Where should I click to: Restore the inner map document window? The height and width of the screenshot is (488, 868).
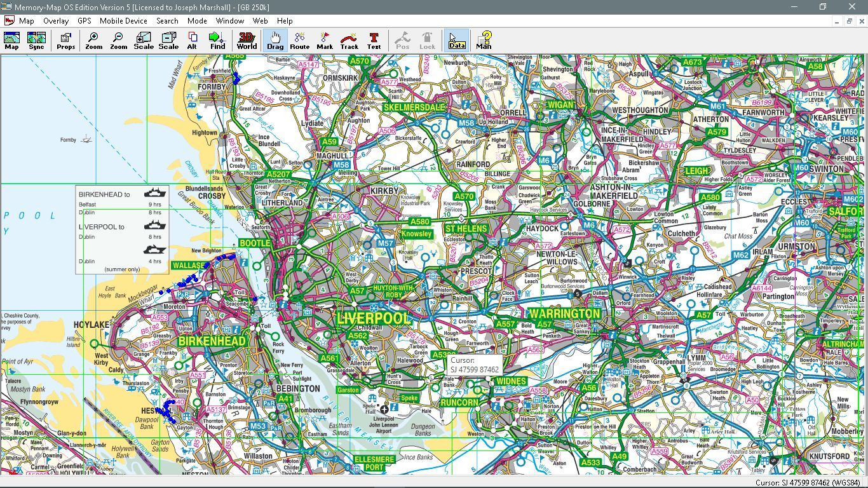tap(850, 21)
